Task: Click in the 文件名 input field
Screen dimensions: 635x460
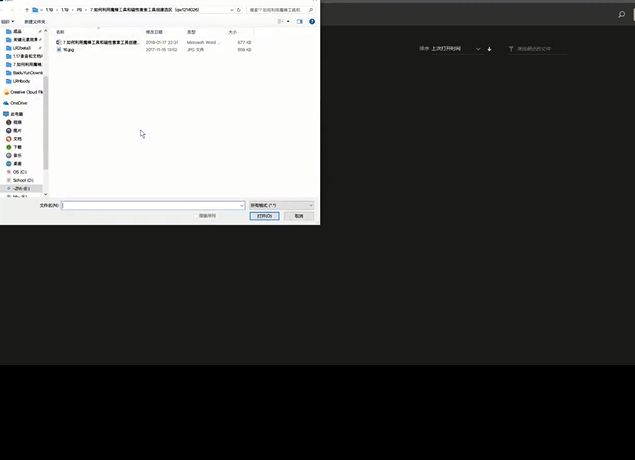Action: coord(153,205)
